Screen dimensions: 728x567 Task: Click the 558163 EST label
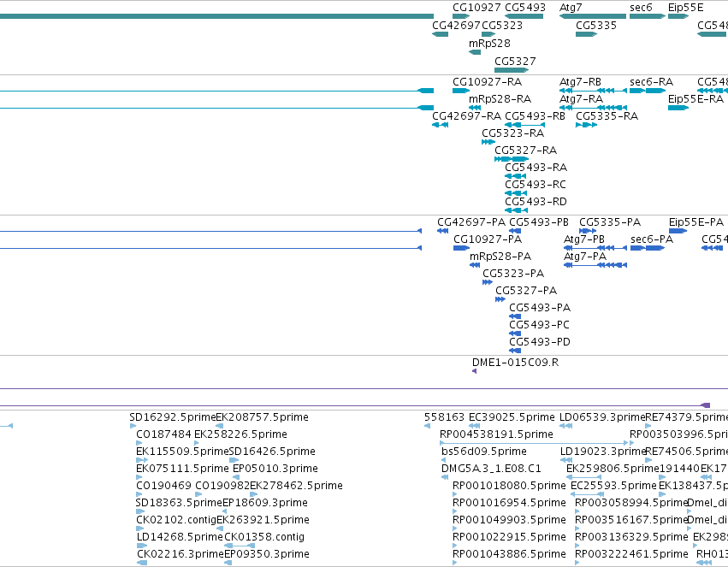pyautogui.click(x=444, y=417)
